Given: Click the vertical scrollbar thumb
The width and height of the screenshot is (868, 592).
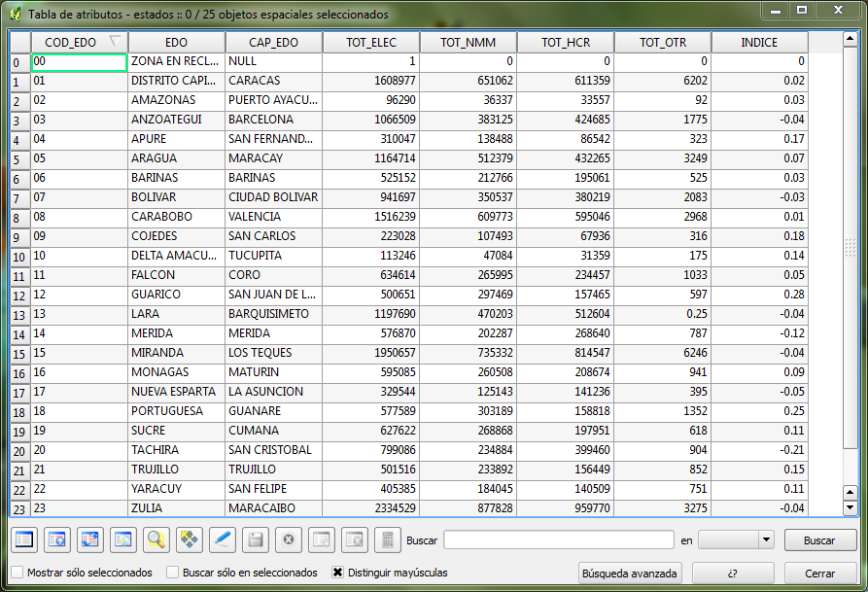Looking at the screenshot, I should (x=851, y=248).
